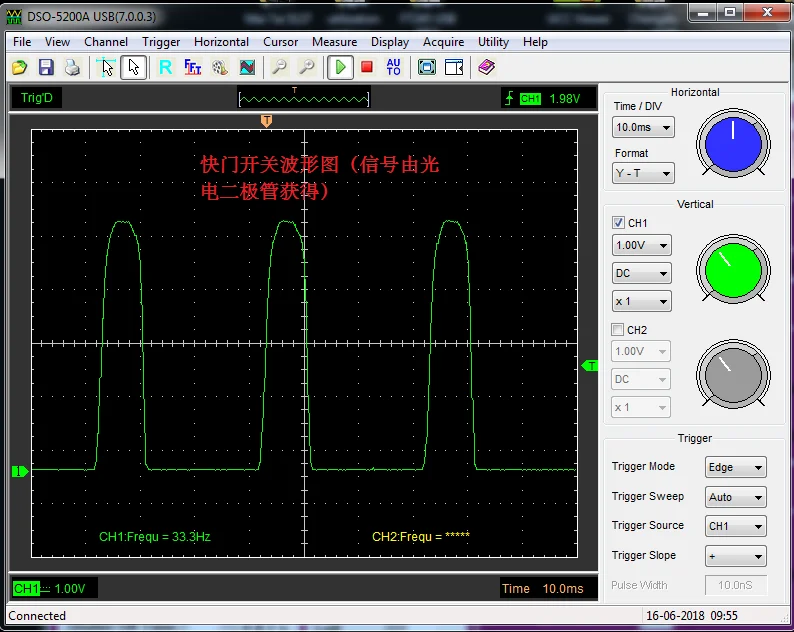Open the FFT function tool
794x632 pixels.
coord(193,67)
